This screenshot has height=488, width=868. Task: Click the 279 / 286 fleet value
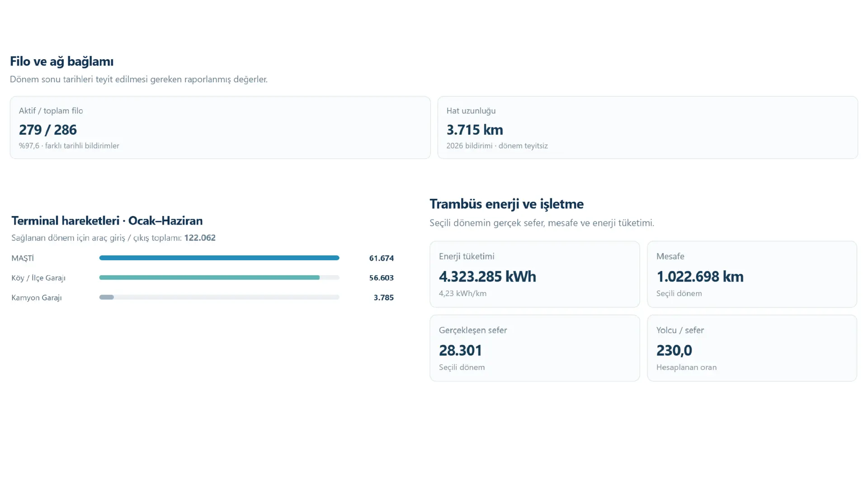(x=47, y=130)
